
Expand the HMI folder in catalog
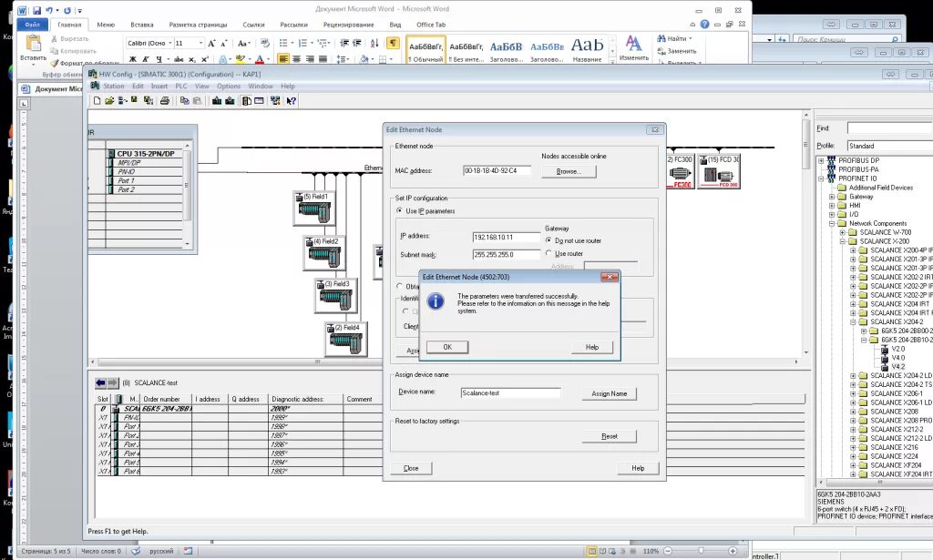[832, 205]
